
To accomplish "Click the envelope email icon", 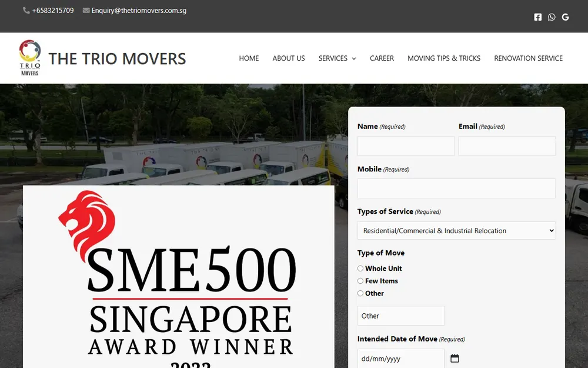I will [86, 11].
